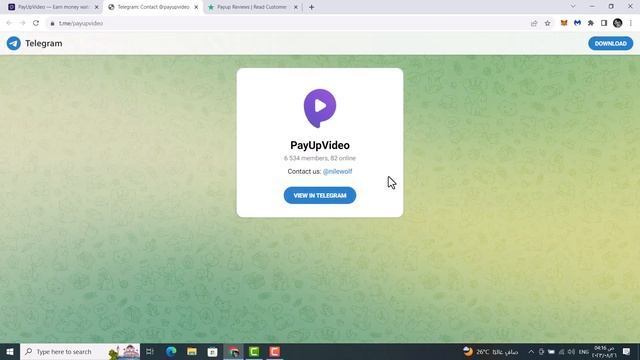Open the weather widget showing 26°C
Viewport: 640px width, 360px height.
click(490, 351)
